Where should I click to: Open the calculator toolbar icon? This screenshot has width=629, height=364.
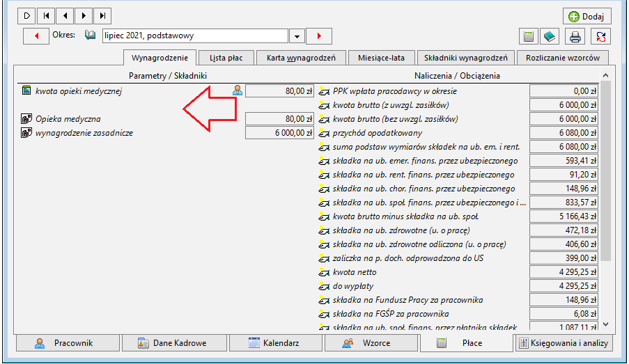click(529, 36)
